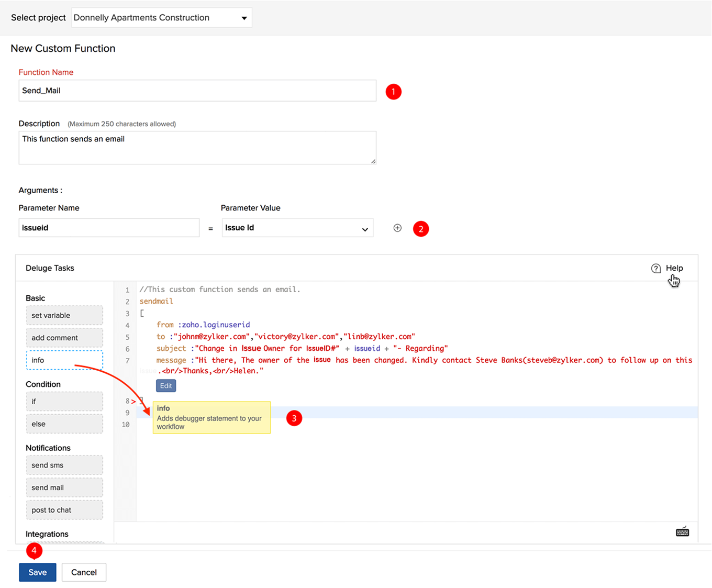Select the send mail notification task
The height and width of the screenshot is (588, 712).
(x=64, y=487)
